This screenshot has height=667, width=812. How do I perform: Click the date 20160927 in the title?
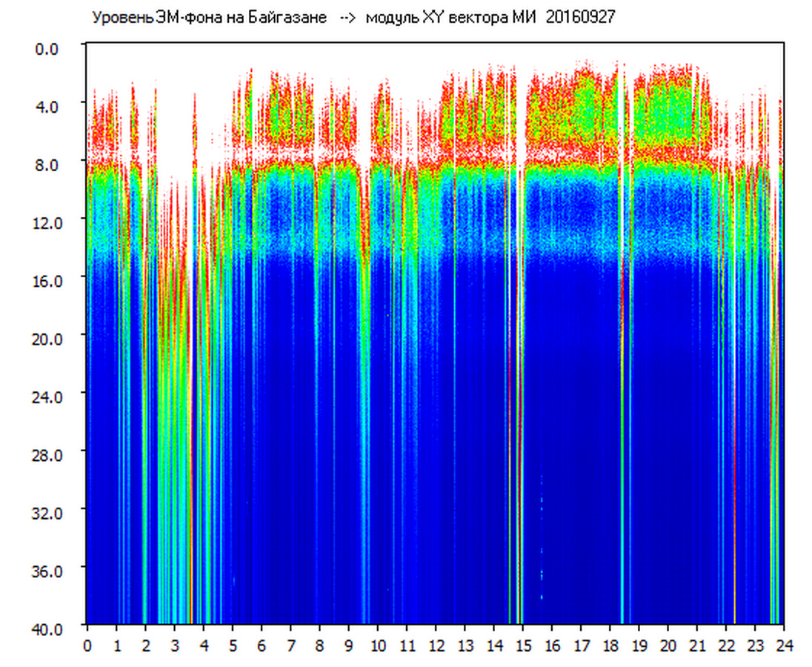point(580,19)
